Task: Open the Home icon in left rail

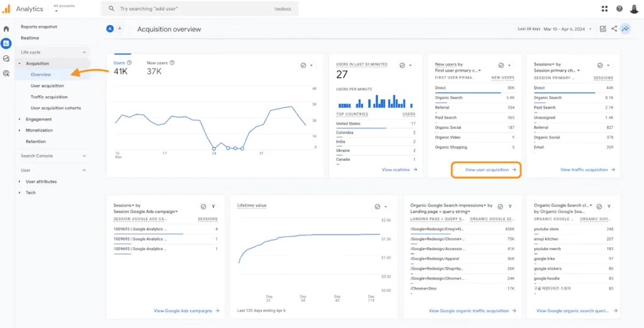Action: click(6, 29)
